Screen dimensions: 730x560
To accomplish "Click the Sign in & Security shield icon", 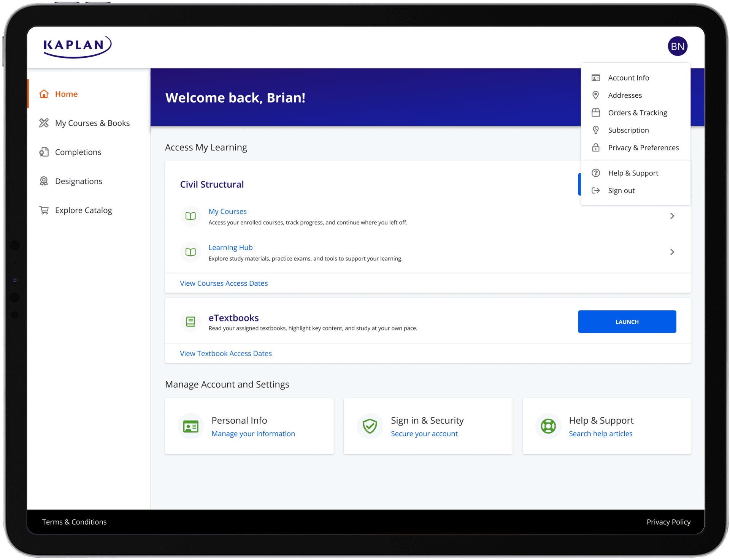I will pyautogui.click(x=370, y=426).
